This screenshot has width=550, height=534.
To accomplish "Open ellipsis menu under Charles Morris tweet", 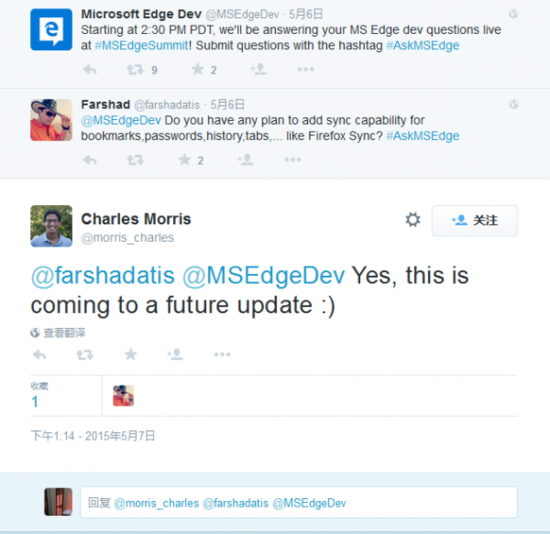I will [222, 354].
